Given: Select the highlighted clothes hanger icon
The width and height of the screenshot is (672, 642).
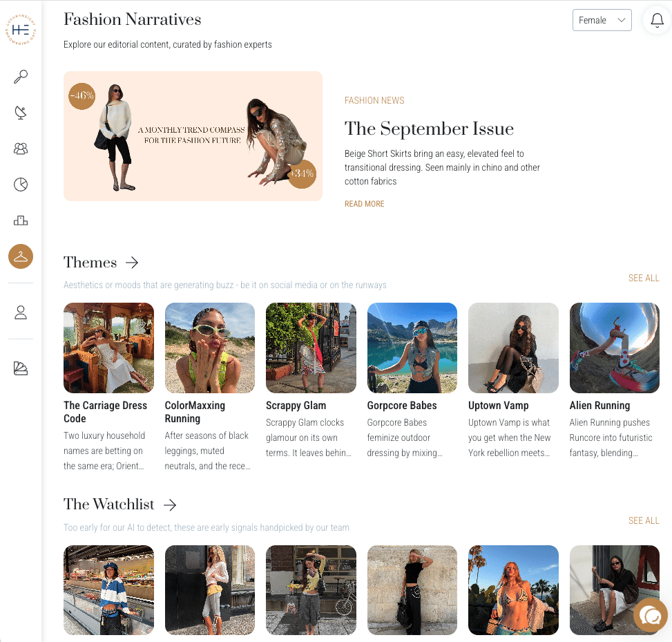Looking at the screenshot, I should coord(21,256).
